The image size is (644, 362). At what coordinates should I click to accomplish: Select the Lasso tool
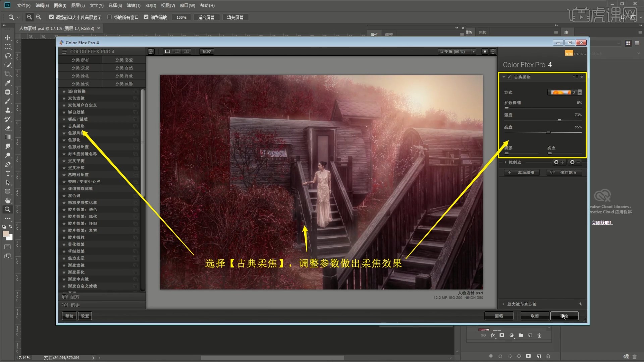pyautogui.click(x=7, y=56)
